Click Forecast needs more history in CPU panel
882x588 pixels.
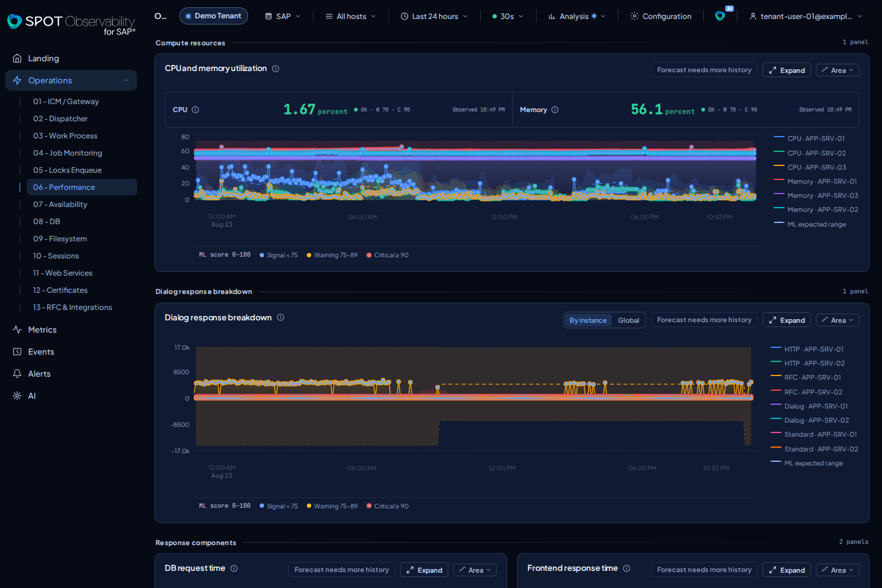pos(704,70)
